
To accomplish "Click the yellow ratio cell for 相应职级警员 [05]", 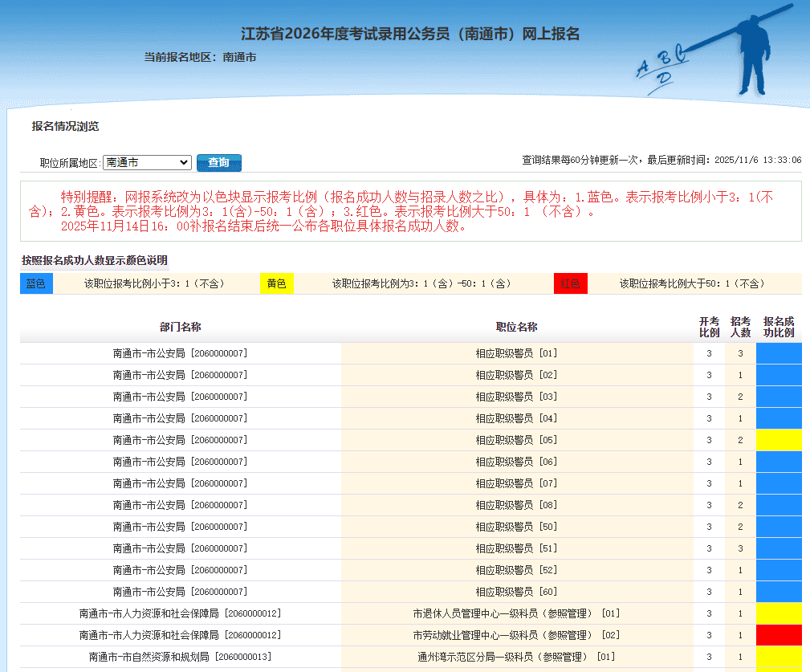I will (x=777, y=439).
